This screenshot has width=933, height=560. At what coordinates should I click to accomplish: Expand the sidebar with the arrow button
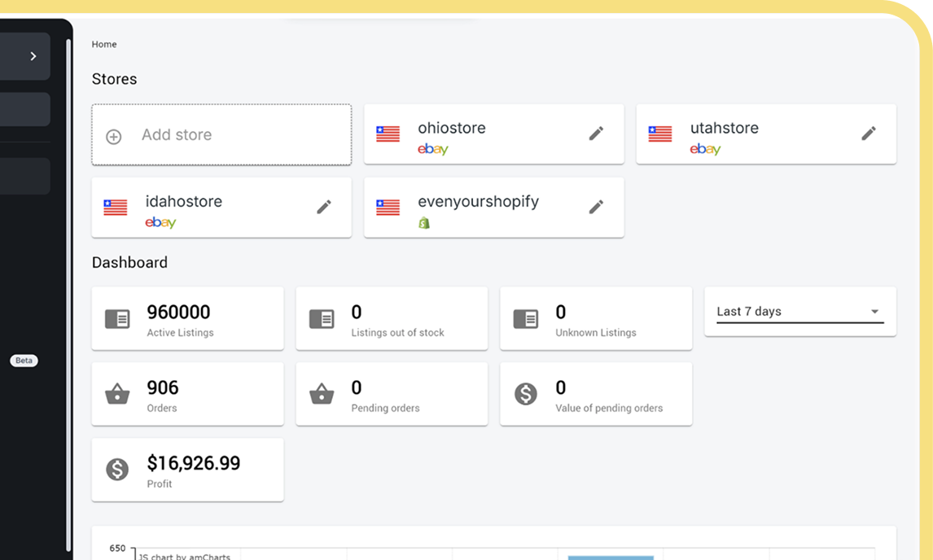click(33, 56)
